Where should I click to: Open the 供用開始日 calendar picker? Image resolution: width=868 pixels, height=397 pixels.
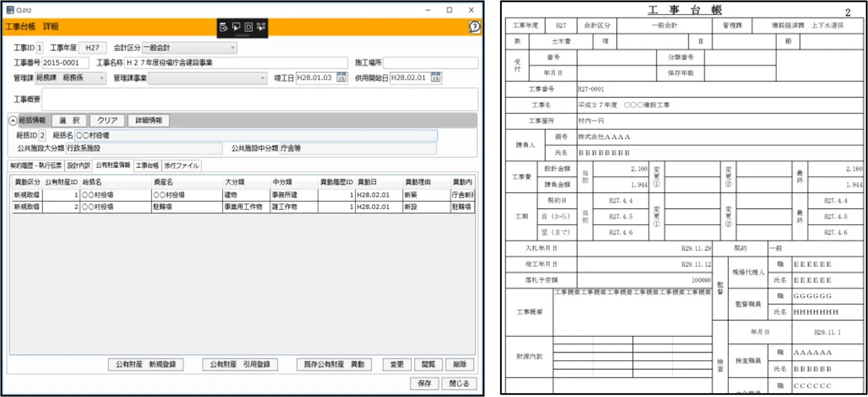436,78
